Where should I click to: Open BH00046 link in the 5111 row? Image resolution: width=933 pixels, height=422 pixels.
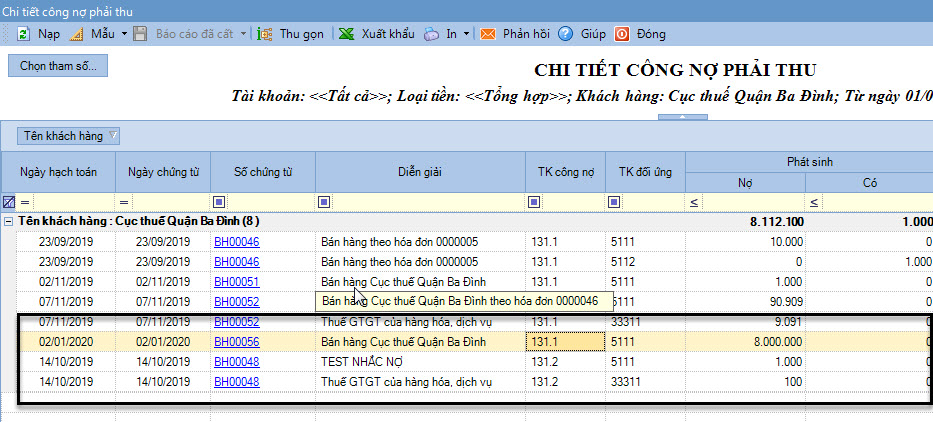237,242
